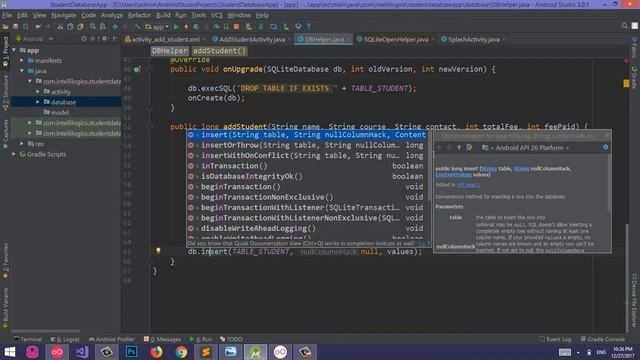Click the Open file toolbar icon

[6, 27]
